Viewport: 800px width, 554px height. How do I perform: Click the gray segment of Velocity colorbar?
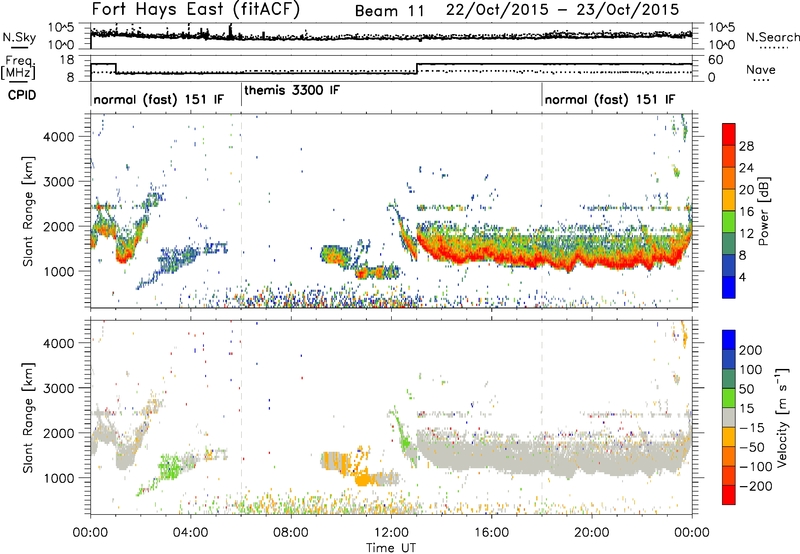pos(729,417)
